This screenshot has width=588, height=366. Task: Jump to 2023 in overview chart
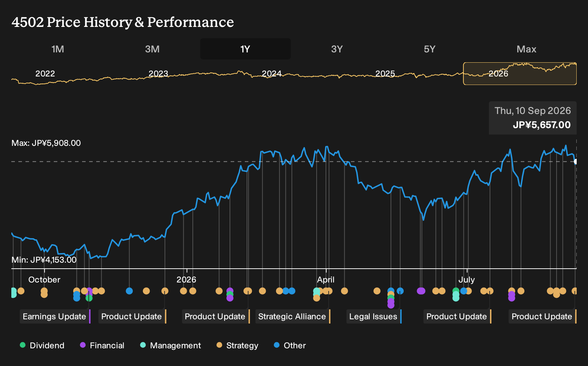click(158, 74)
